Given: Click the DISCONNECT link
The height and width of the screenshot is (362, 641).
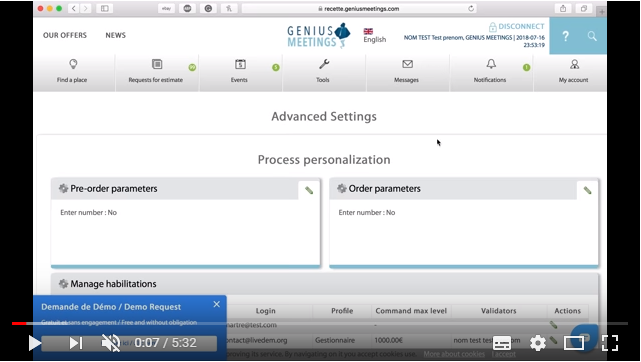Looking at the screenshot, I should tap(516, 27).
